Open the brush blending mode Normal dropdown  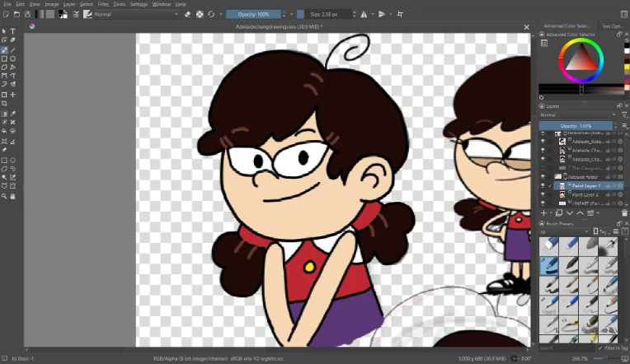pyautogui.click(x=136, y=14)
